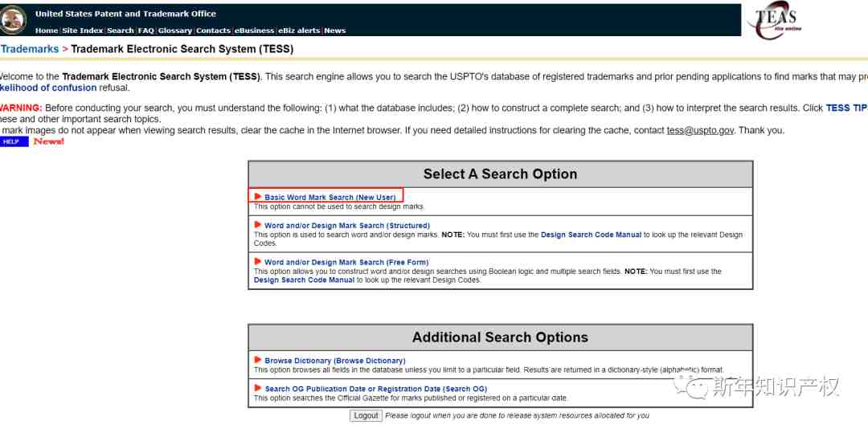Screen dimensions: 868x425
Task: Email tess@uspto.gov link
Action: (700, 131)
